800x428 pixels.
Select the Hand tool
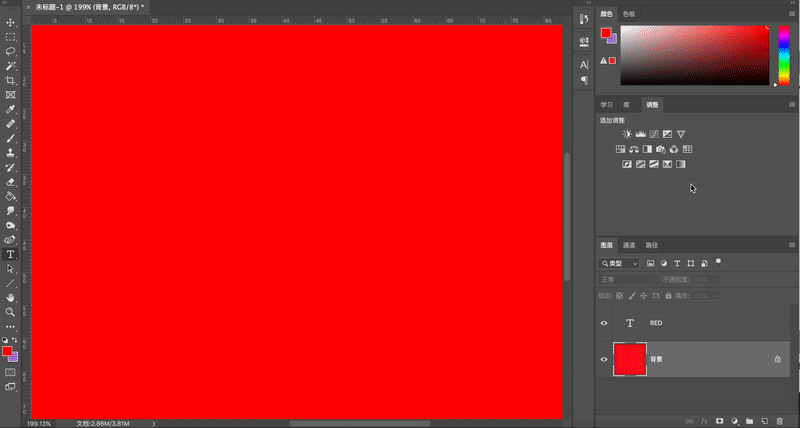click(10, 297)
